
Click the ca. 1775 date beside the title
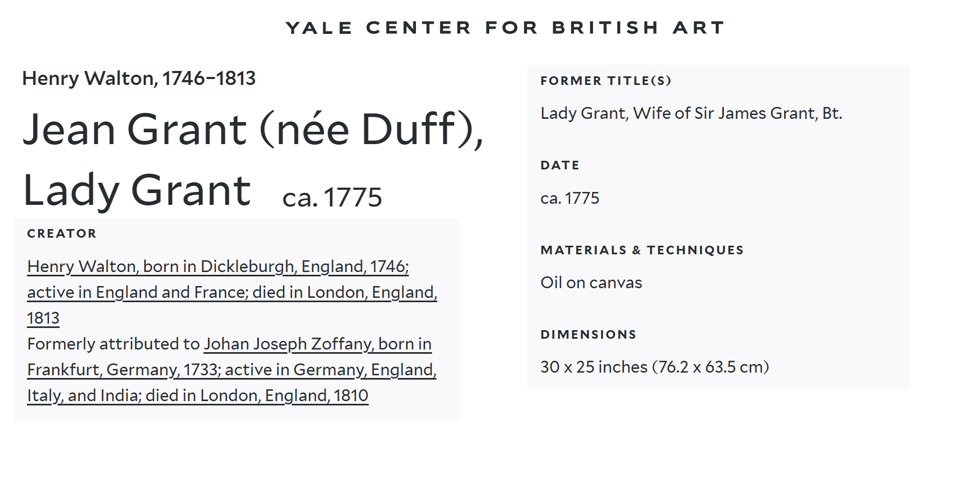(x=332, y=197)
